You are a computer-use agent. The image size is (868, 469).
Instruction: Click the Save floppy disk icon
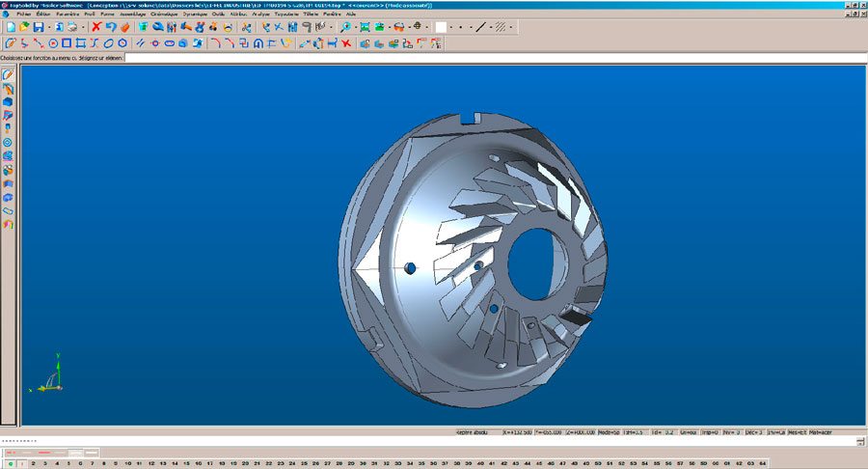pos(38,27)
